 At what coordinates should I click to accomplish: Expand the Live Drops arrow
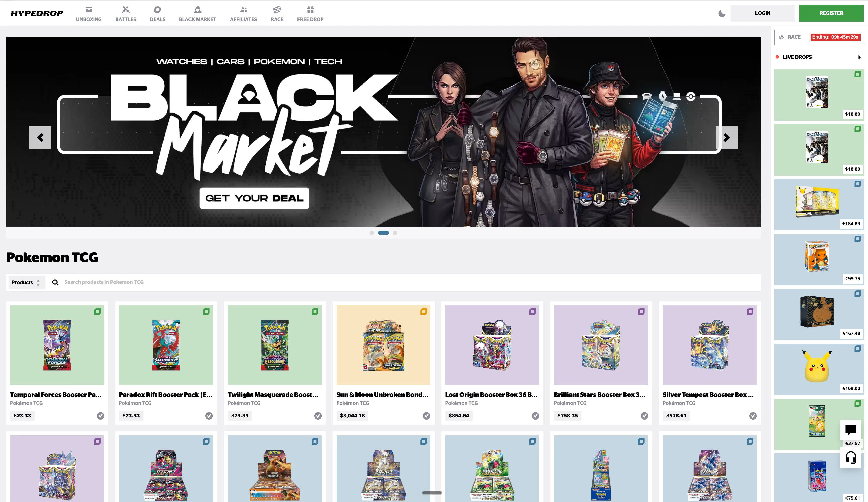click(x=859, y=57)
